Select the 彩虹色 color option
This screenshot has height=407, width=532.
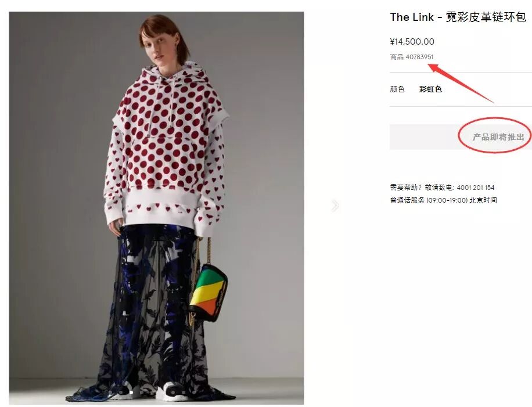click(430, 89)
